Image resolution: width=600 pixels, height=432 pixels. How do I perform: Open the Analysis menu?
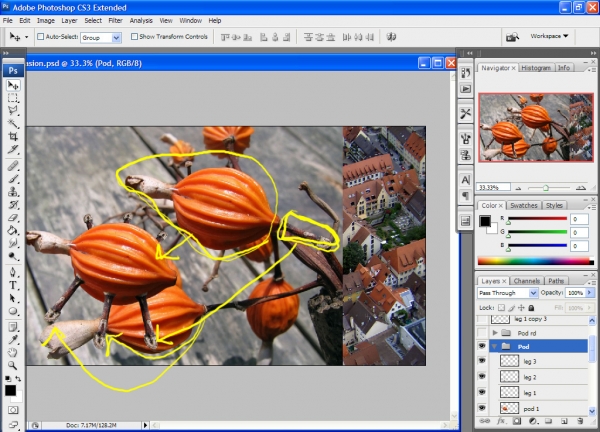pos(141,21)
